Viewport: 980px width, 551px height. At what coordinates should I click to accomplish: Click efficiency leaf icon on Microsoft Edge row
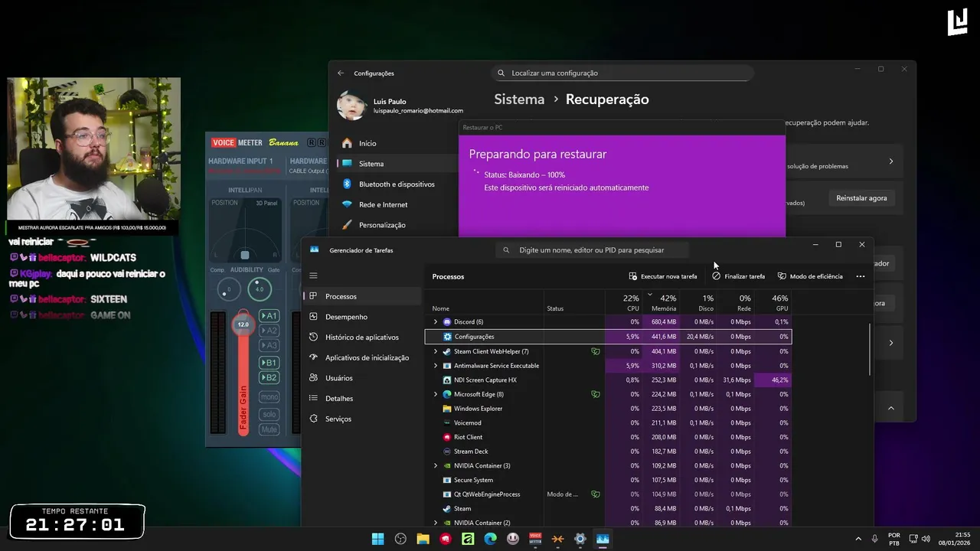[595, 395]
